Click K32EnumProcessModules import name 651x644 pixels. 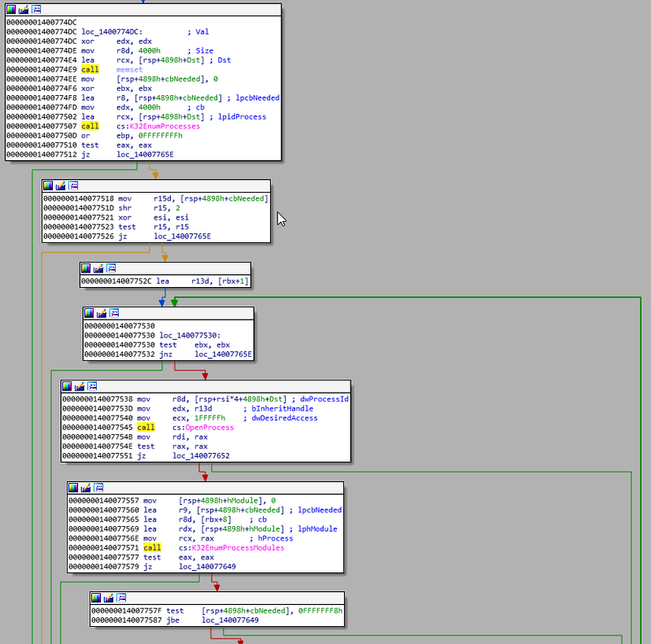coord(238,548)
